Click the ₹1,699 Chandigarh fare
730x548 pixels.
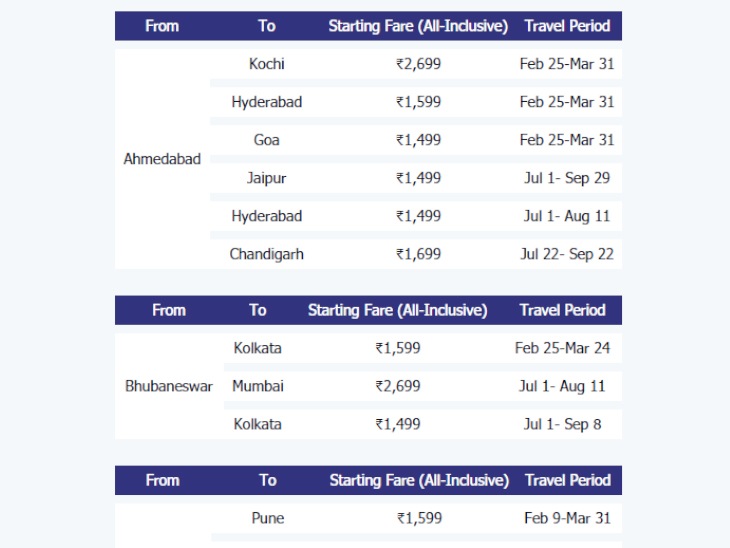418,254
